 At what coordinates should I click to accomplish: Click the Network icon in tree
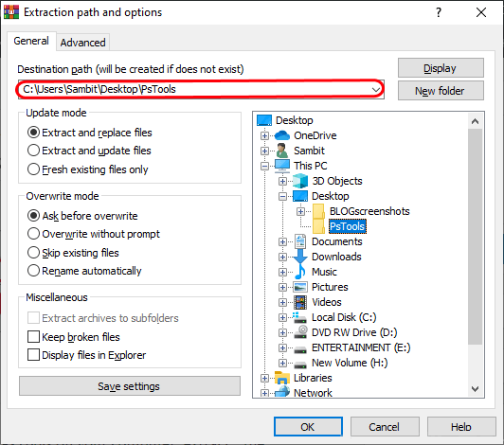pos(282,392)
